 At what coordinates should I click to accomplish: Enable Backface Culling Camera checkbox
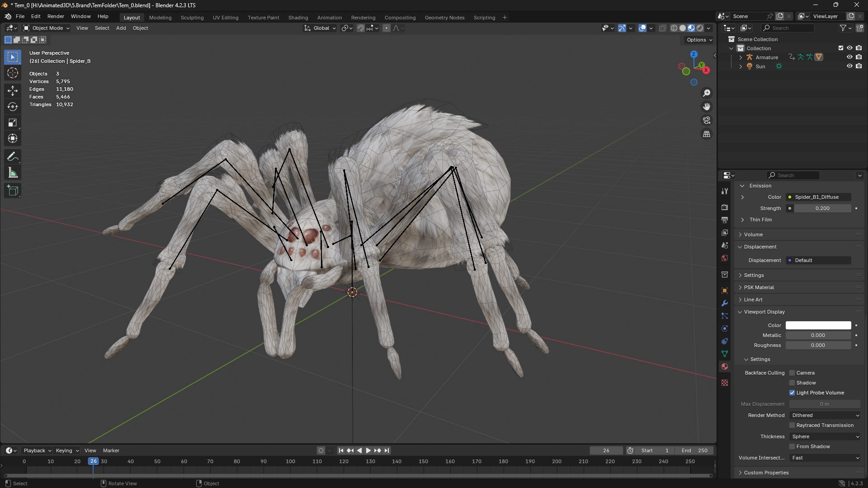[x=792, y=373]
